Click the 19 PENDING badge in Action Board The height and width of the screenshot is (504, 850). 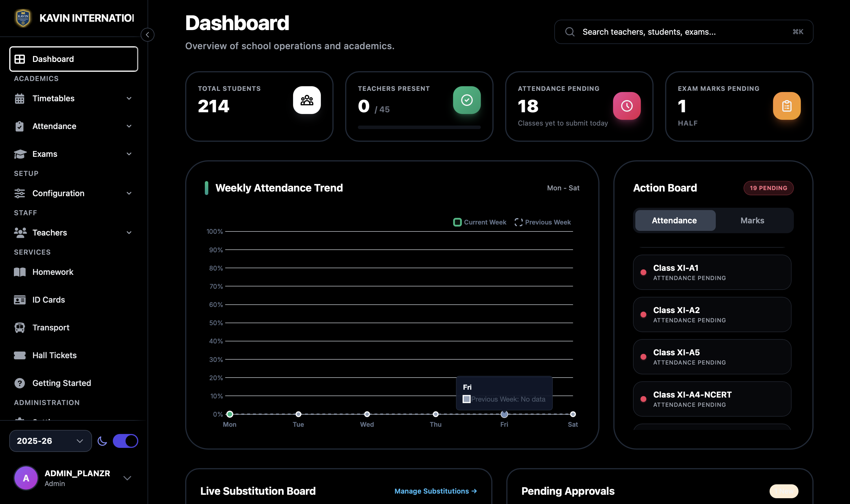(x=768, y=188)
